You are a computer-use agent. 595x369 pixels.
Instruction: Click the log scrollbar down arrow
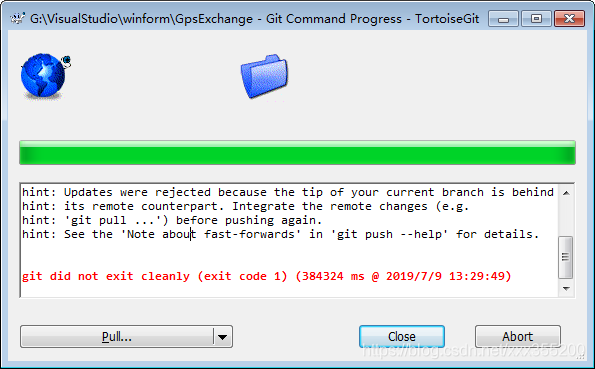coord(566,289)
